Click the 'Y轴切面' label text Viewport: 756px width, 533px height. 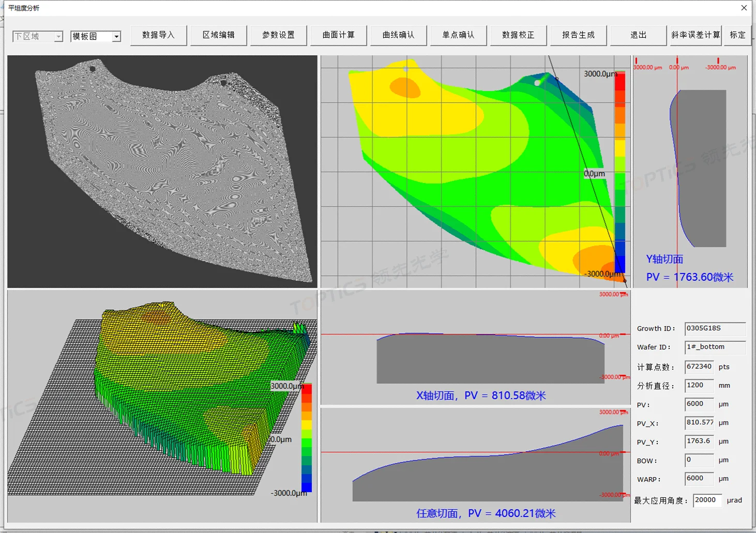[x=664, y=259]
